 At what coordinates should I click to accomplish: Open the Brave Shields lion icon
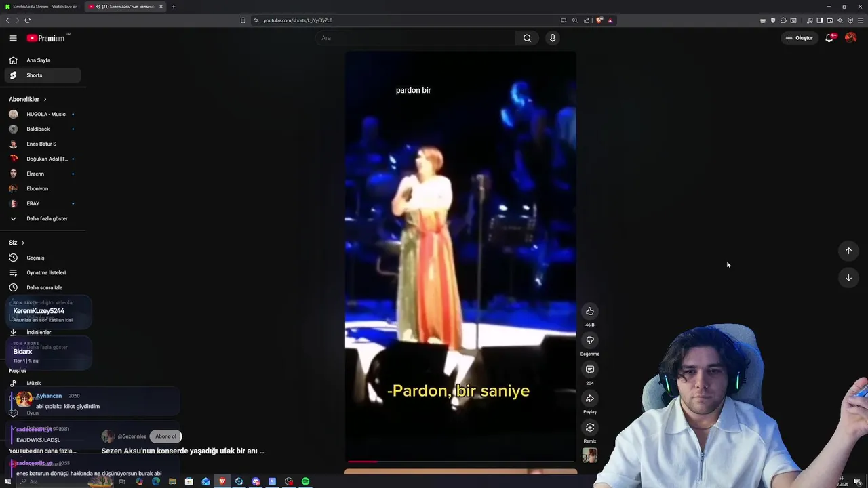click(x=599, y=20)
